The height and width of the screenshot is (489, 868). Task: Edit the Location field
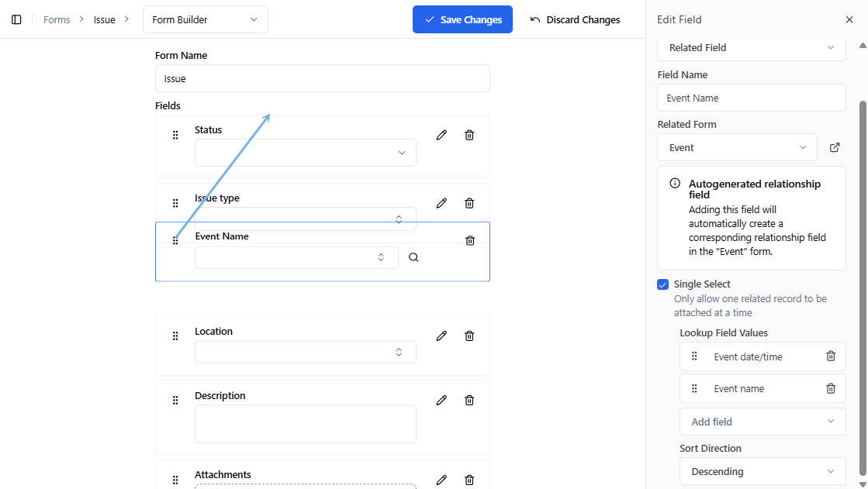pyautogui.click(x=441, y=336)
